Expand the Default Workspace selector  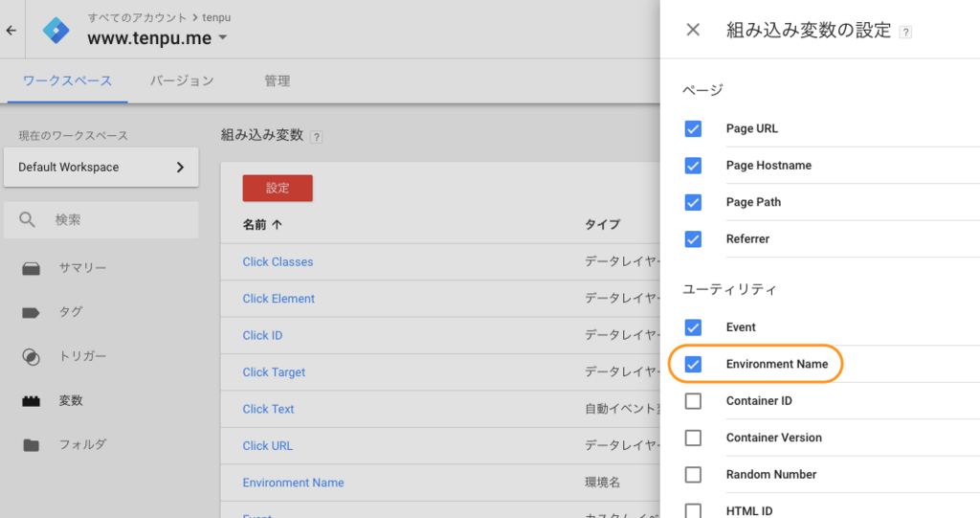[101, 167]
